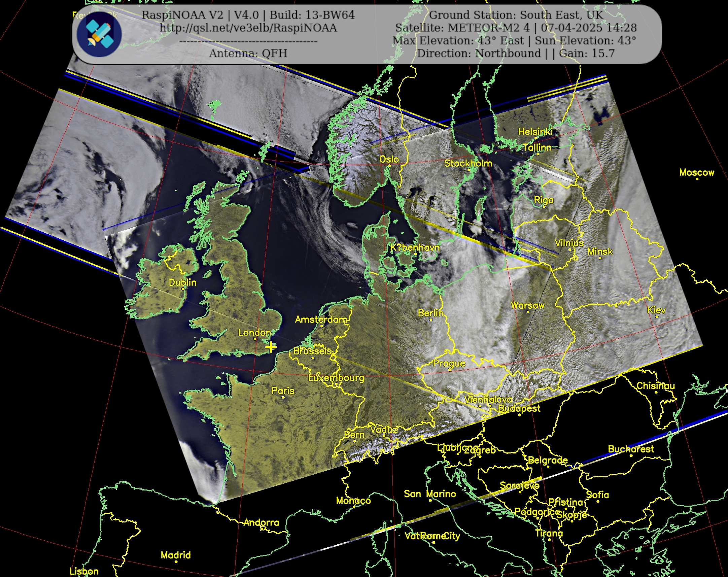Image resolution: width=728 pixels, height=577 pixels.
Task: Click the Helsinki city label
Action: pos(535,132)
